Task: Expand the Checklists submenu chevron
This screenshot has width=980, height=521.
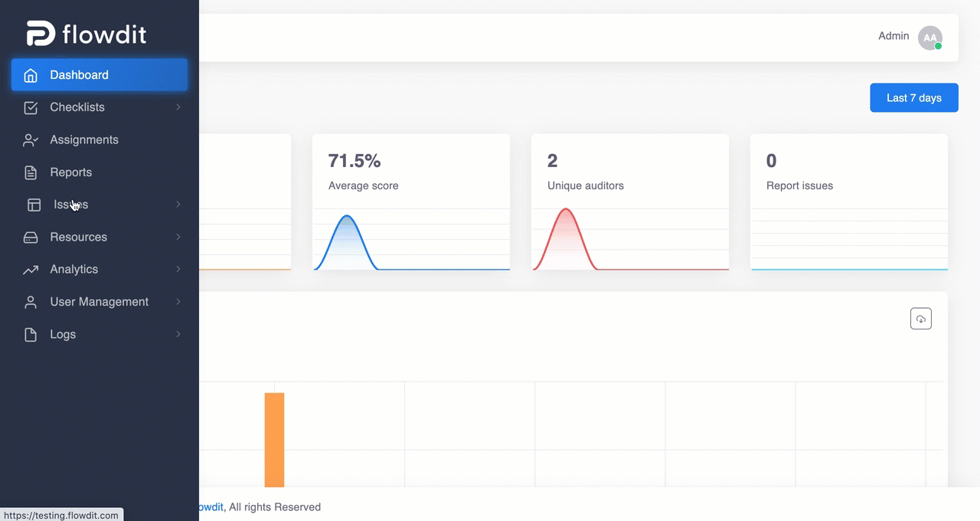Action: [178, 107]
